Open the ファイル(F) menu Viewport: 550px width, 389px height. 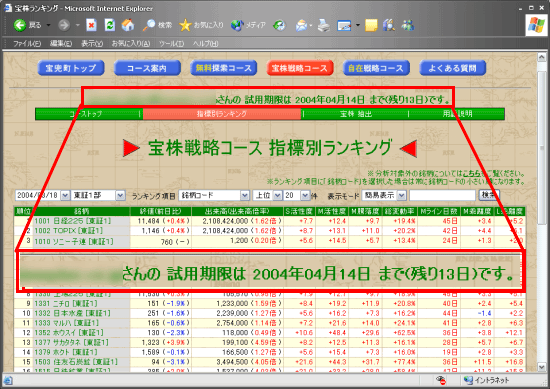click(x=27, y=44)
